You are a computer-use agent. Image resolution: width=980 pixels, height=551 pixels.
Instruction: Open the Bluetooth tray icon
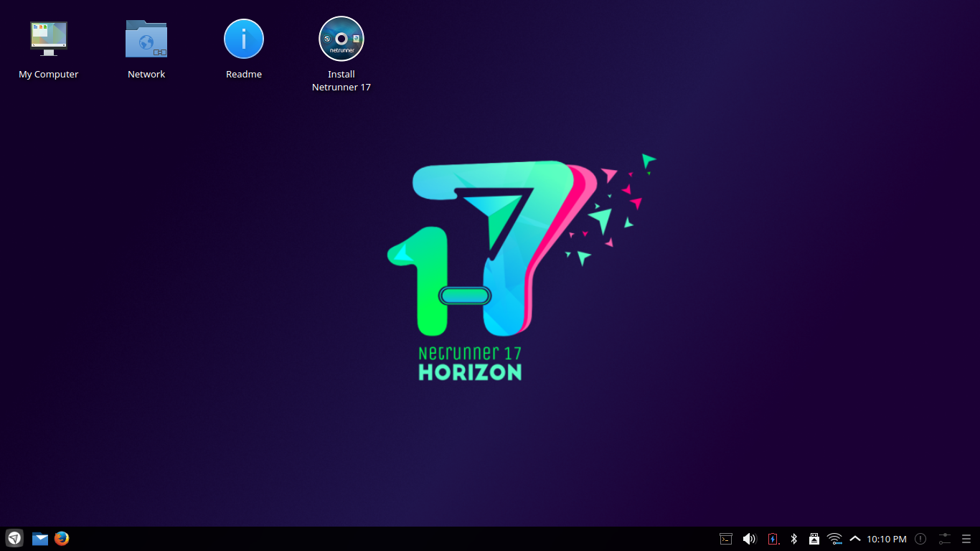(x=793, y=539)
